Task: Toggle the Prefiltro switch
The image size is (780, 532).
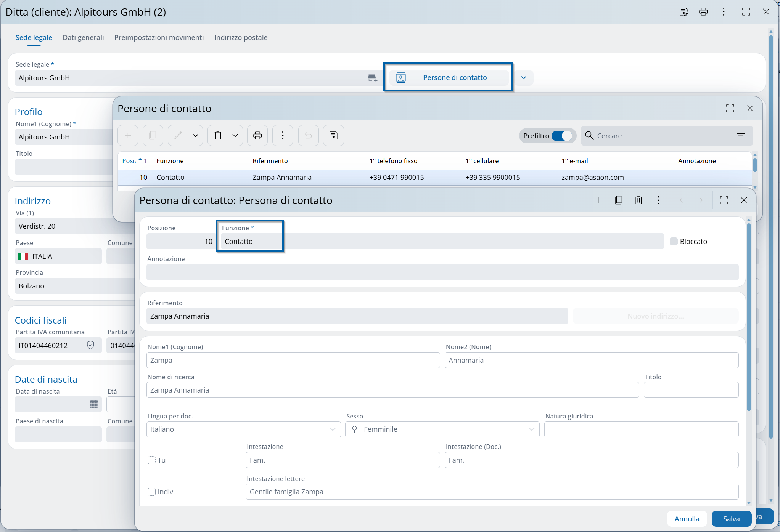Action: point(561,136)
